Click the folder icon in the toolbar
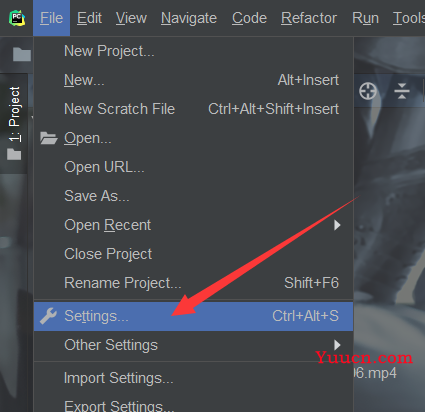Viewport: 425px width, 412px height. coord(22,54)
